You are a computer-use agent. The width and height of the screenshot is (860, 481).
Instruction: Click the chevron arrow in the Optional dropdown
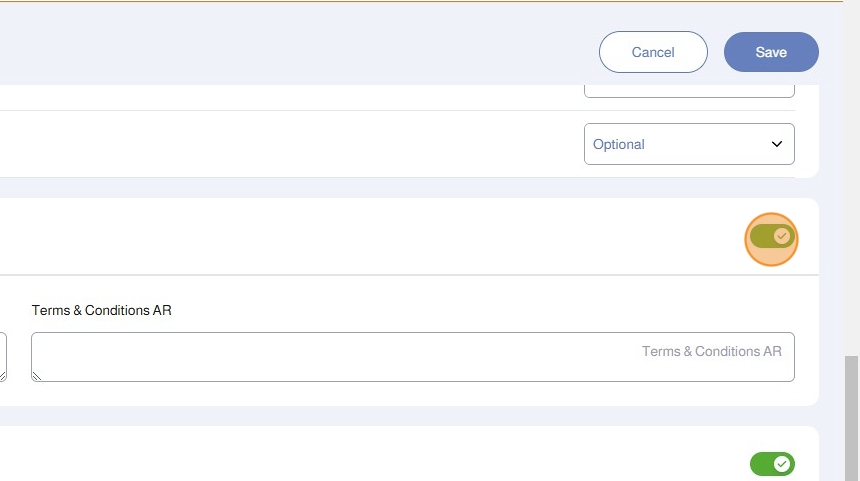click(x=777, y=144)
